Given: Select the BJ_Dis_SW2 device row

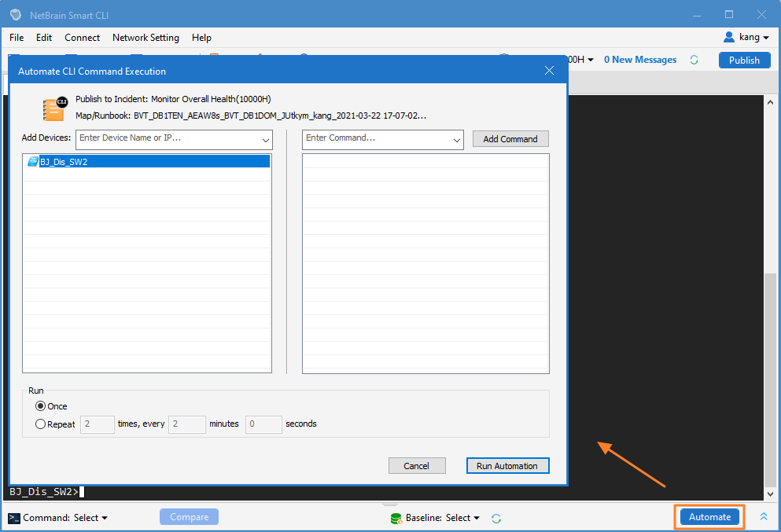Looking at the screenshot, I should (147, 161).
